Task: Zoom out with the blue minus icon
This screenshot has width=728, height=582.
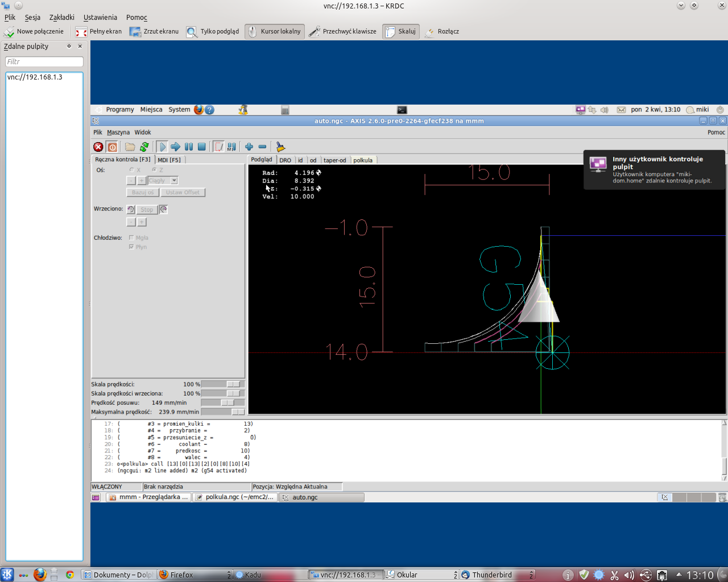Action: tap(262, 147)
